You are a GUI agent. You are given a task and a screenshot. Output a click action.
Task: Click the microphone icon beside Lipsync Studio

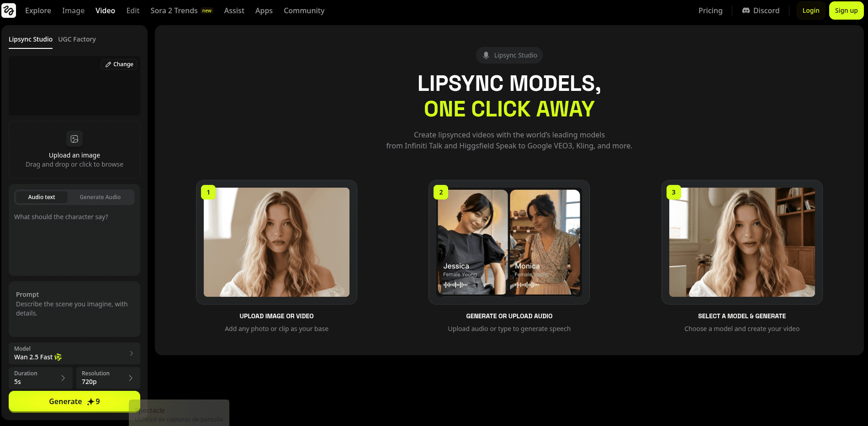tap(486, 55)
